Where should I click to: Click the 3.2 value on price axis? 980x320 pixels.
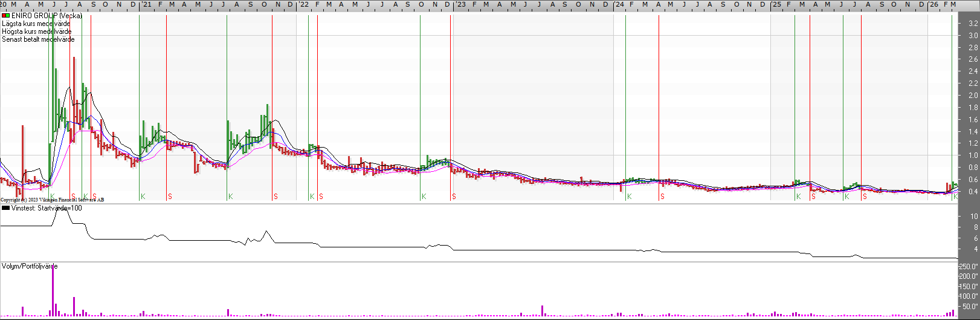click(973, 24)
